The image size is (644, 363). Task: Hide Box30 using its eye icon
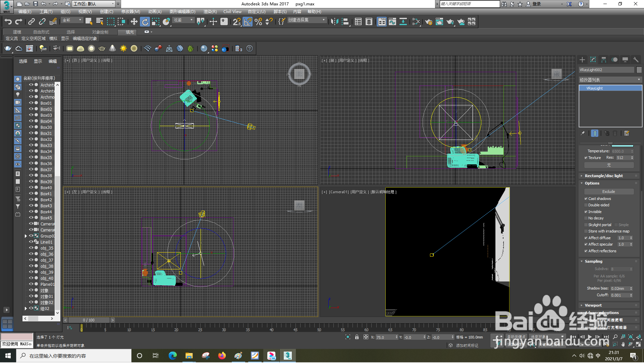click(31, 127)
